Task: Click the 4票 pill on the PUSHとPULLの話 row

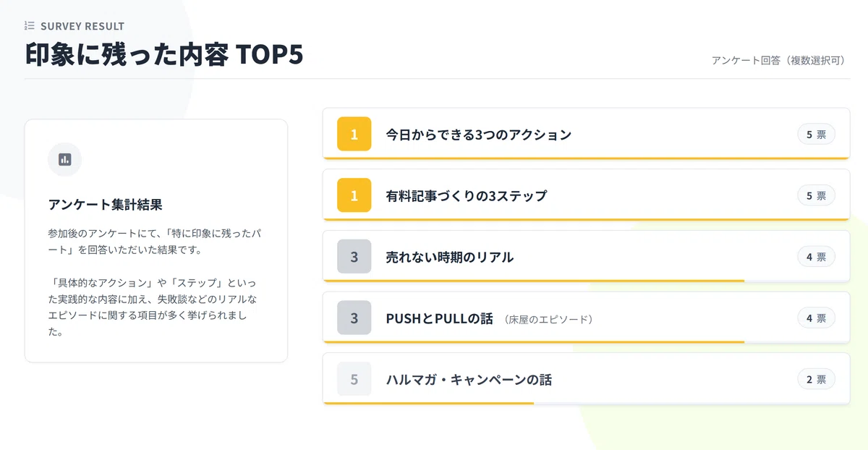Action: click(x=817, y=318)
